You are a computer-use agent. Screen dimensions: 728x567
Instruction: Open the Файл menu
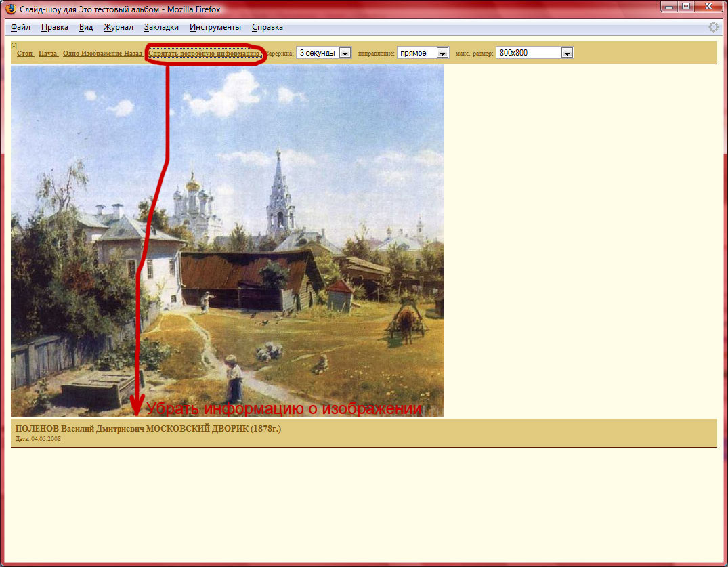[x=20, y=27]
